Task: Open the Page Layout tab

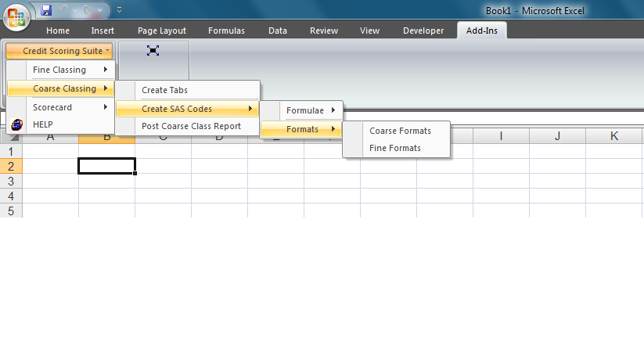Action: [162, 31]
